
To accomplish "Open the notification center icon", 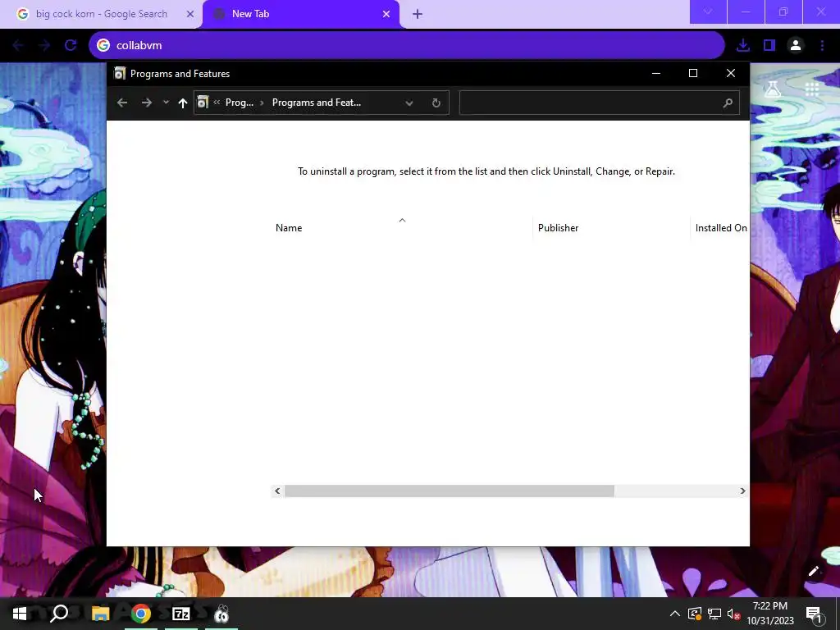I will pyautogui.click(x=815, y=614).
